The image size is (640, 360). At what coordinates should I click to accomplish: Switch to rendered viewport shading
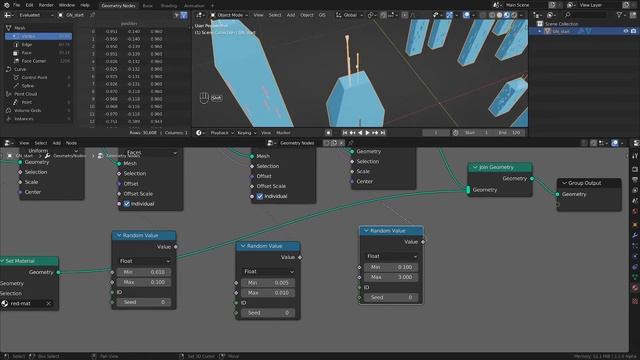[514, 15]
